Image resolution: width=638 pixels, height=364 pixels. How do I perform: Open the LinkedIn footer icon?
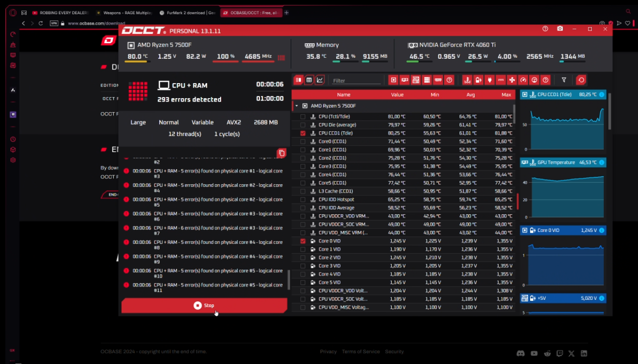[584, 354]
